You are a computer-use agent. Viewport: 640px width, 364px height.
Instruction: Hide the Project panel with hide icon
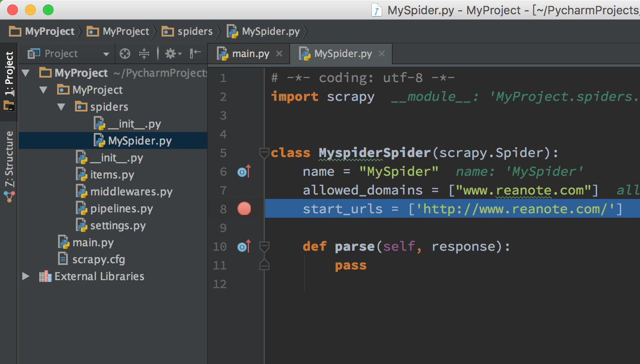(x=195, y=54)
